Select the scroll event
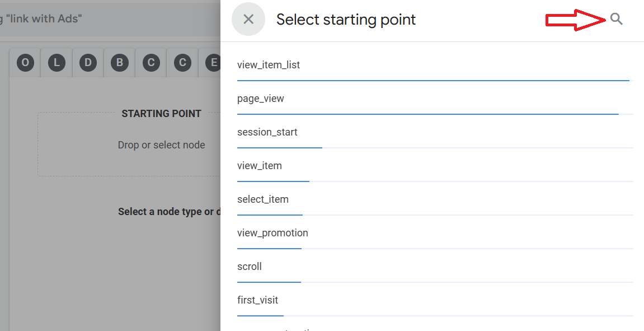This screenshot has width=644, height=331. (x=250, y=267)
